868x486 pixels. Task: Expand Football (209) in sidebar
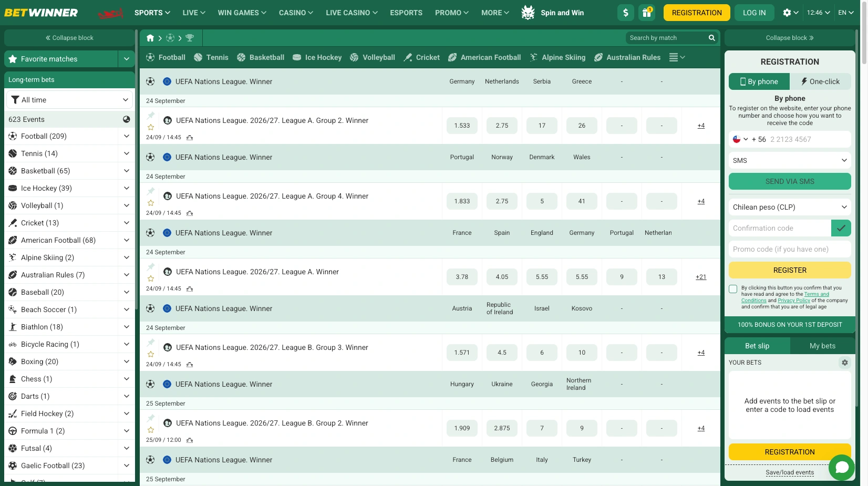tap(126, 136)
